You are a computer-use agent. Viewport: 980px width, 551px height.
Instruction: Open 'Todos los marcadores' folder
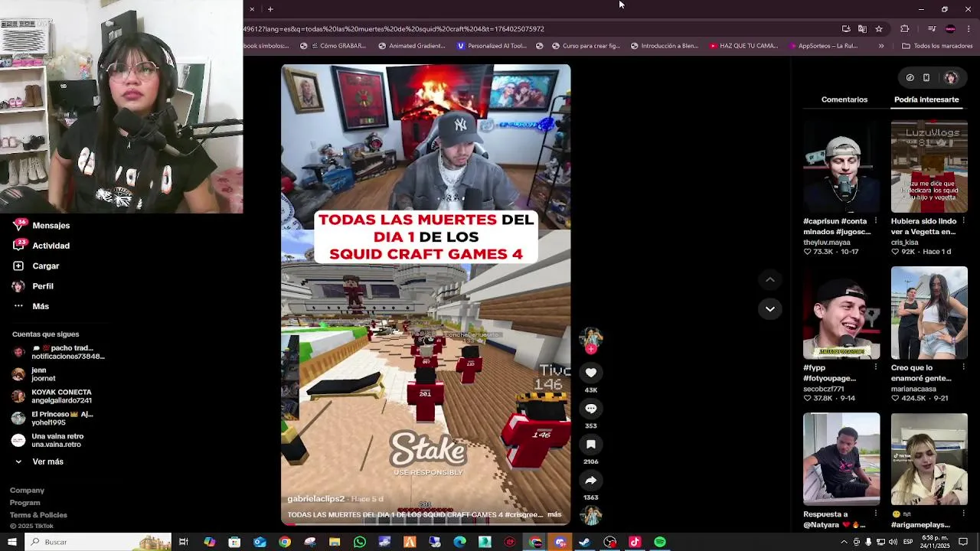click(937, 46)
